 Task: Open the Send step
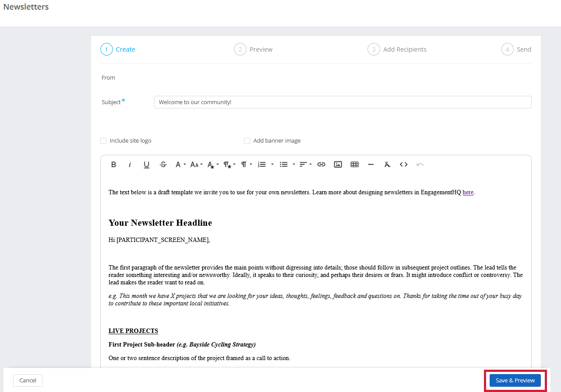(x=516, y=49)
